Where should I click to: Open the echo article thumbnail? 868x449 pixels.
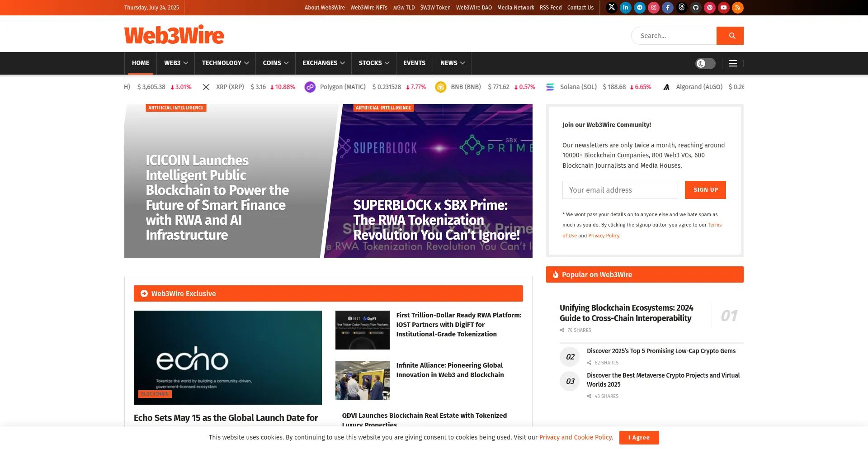point(228,358)
